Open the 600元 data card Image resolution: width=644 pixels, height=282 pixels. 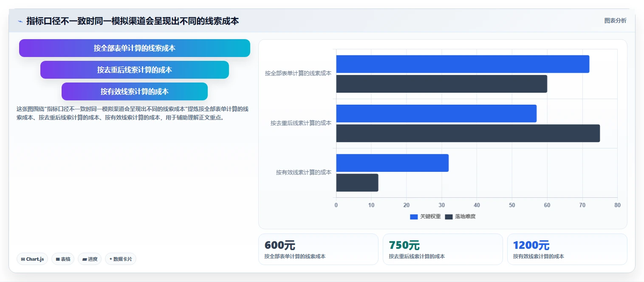click(318, 249)
